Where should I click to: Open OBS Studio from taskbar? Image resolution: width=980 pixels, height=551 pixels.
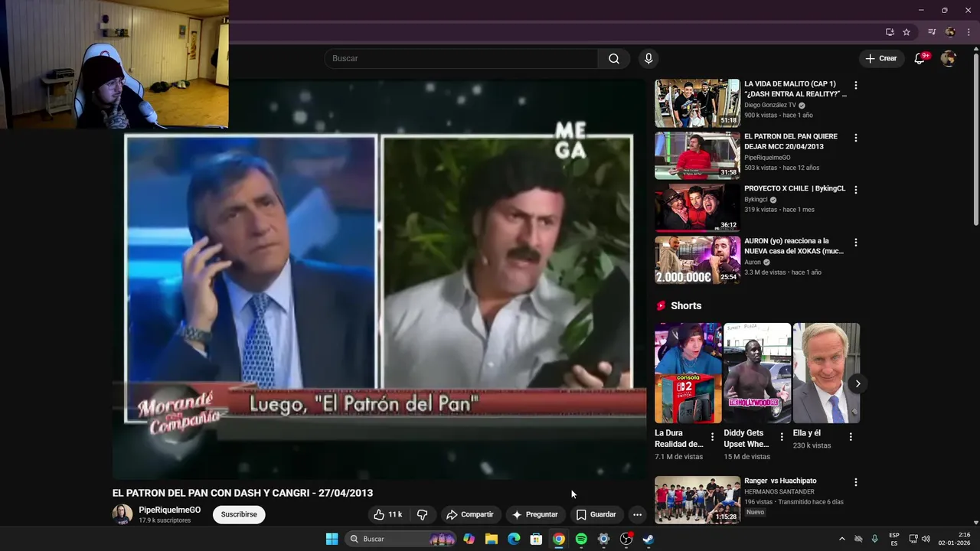pyautogui.click(x=626, y=540)
